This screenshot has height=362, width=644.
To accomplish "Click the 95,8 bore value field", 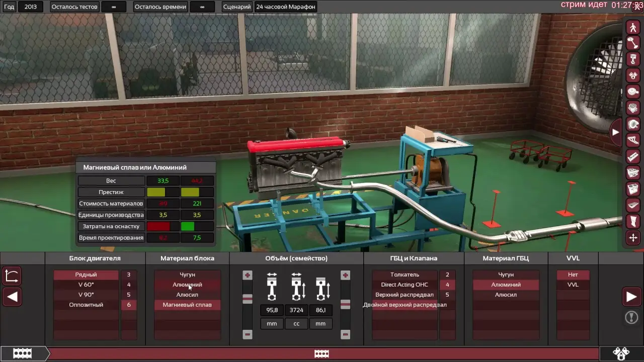I will (x=272, y=310).
